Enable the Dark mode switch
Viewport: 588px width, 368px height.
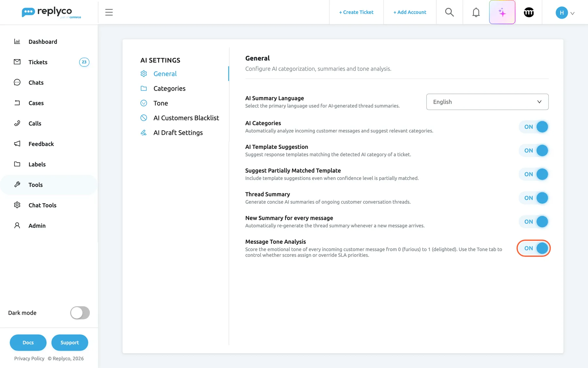coord(80,313)
